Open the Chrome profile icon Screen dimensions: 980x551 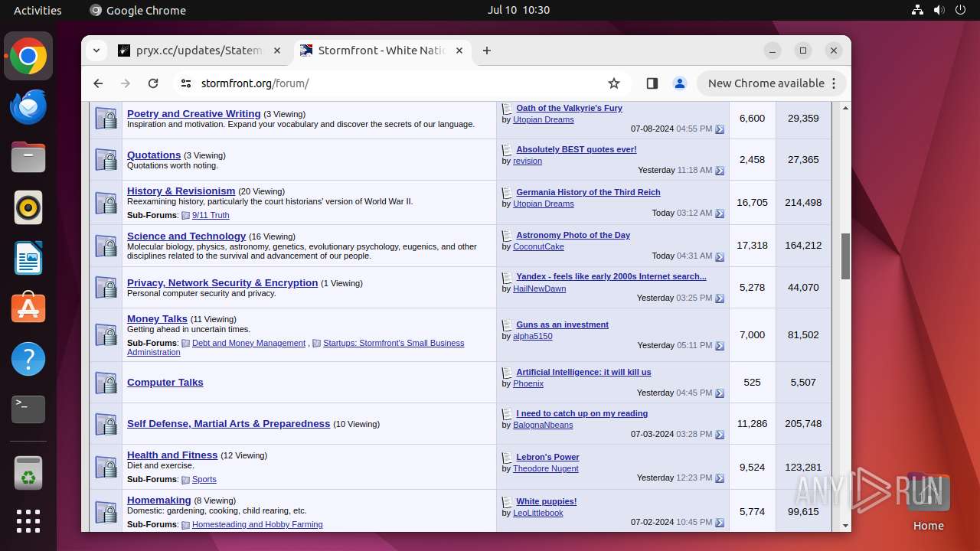click(679, 83)
